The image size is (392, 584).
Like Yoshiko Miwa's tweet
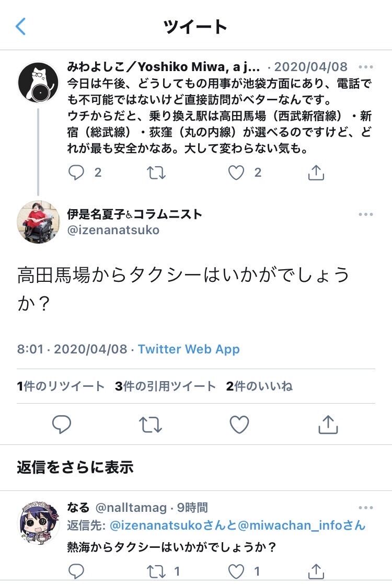tap(236, 173)
